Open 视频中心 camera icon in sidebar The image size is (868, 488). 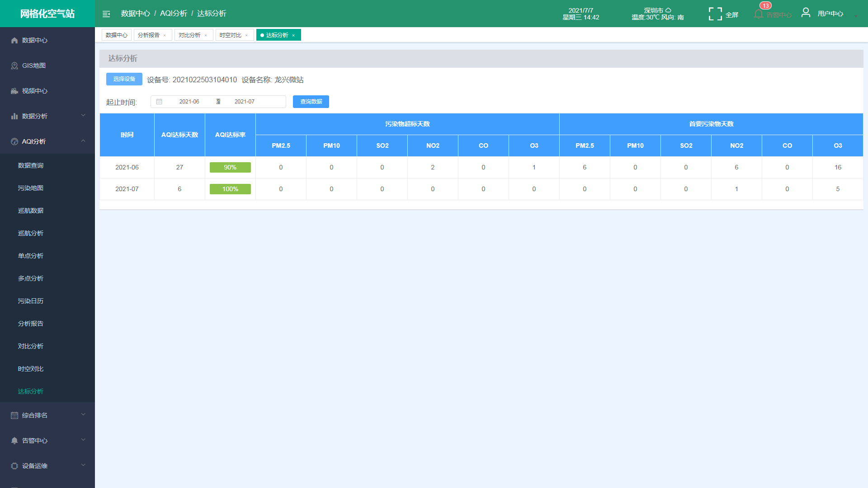[x=14, y=91]
